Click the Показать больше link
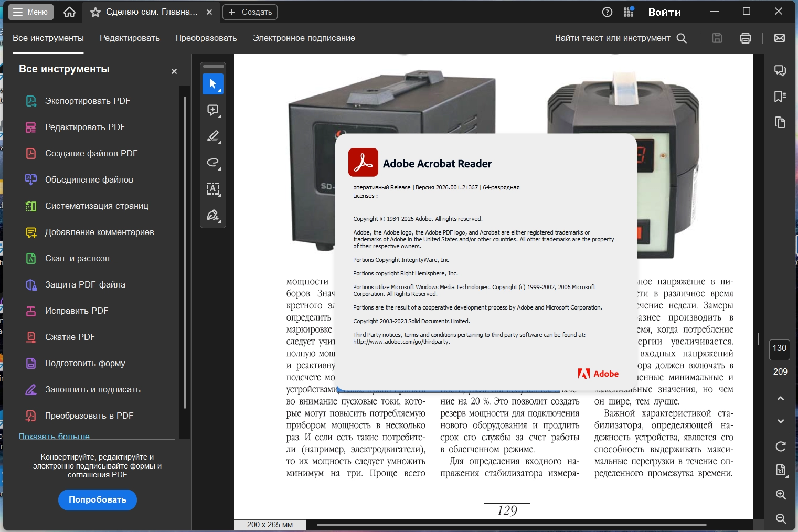The image size is (798, 532). pos(54,436)
